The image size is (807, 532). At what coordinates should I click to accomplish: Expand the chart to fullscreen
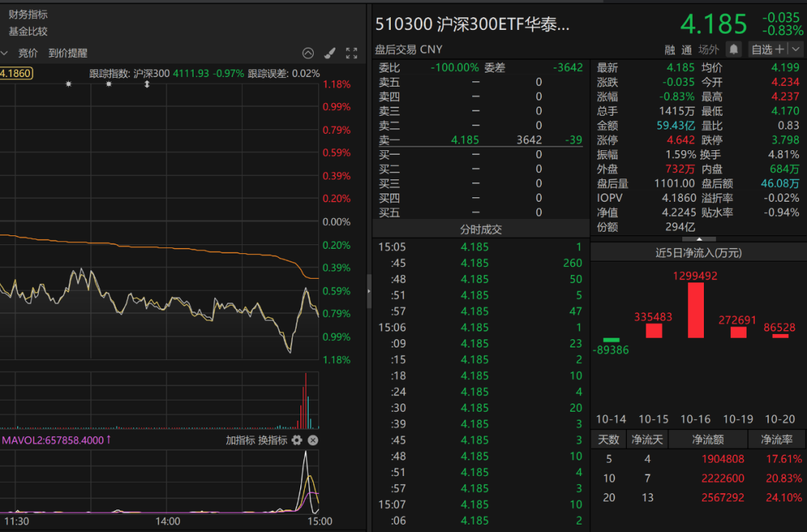pos(351,53)
